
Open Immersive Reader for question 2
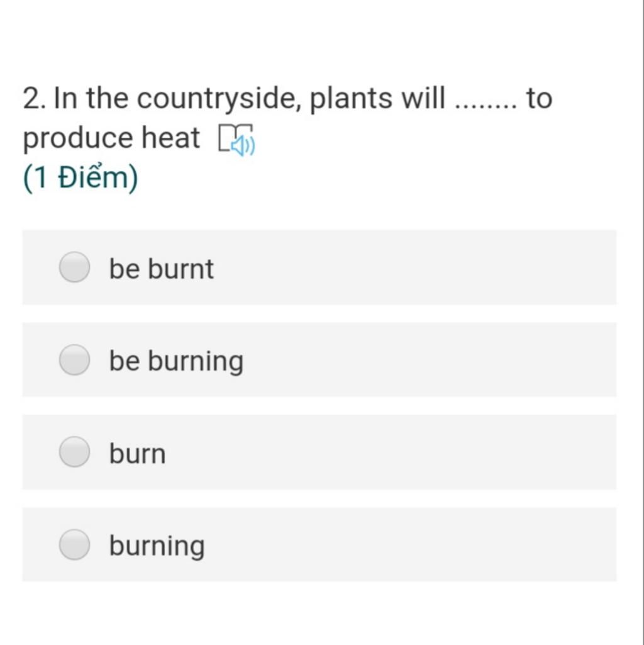coord(236,140)
